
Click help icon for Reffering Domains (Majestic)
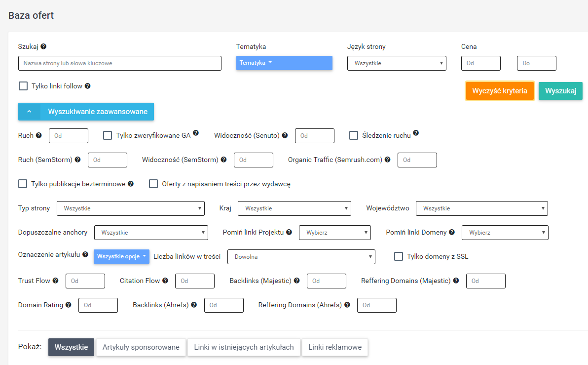[456, 281]
